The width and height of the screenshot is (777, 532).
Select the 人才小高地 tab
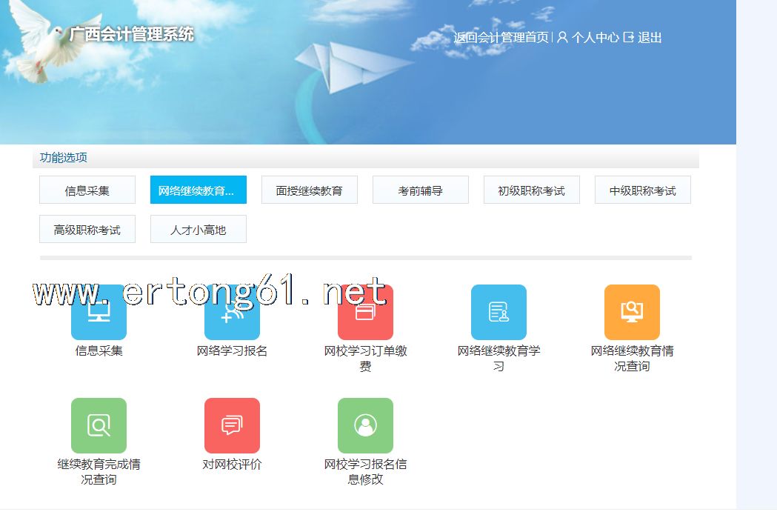tap(198, 230)
